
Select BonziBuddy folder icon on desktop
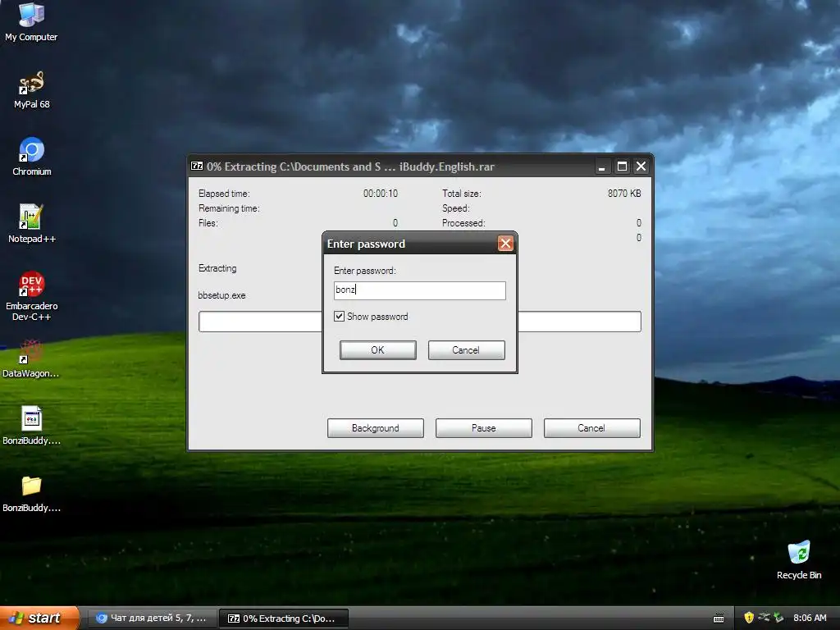point(31,493)
